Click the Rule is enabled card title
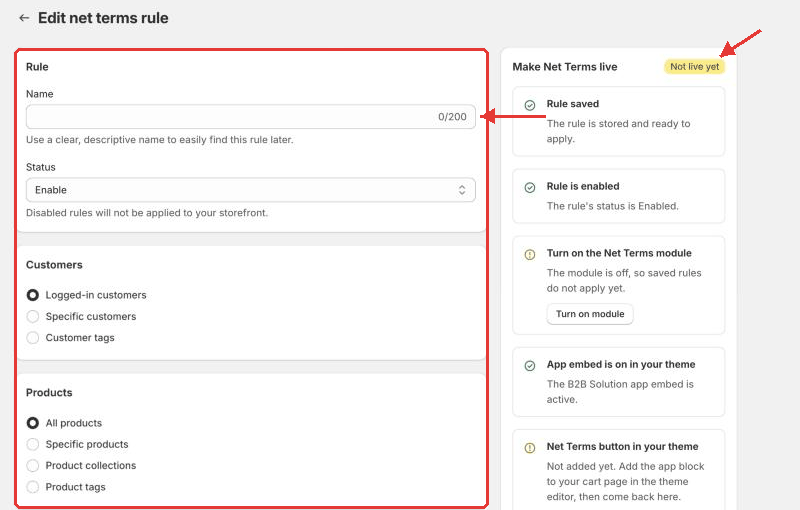Screen dimensions: 800x510 point(583,186)
